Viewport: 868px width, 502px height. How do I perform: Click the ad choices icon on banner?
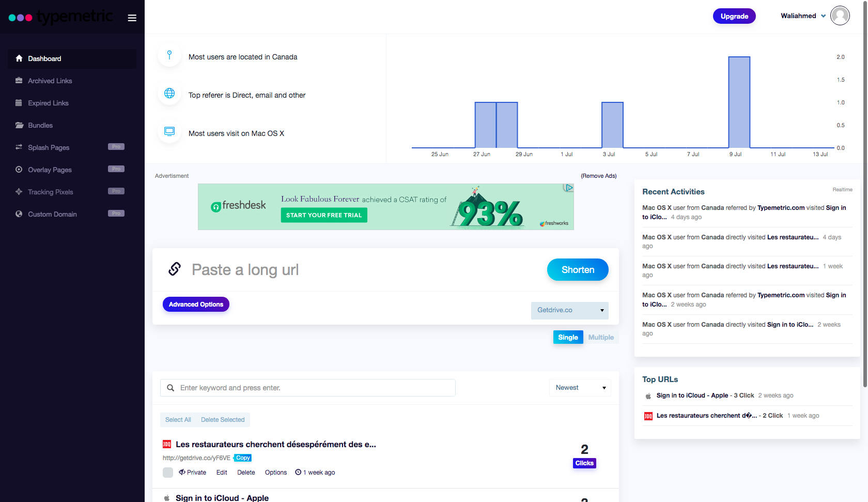(x=569, y=188)
